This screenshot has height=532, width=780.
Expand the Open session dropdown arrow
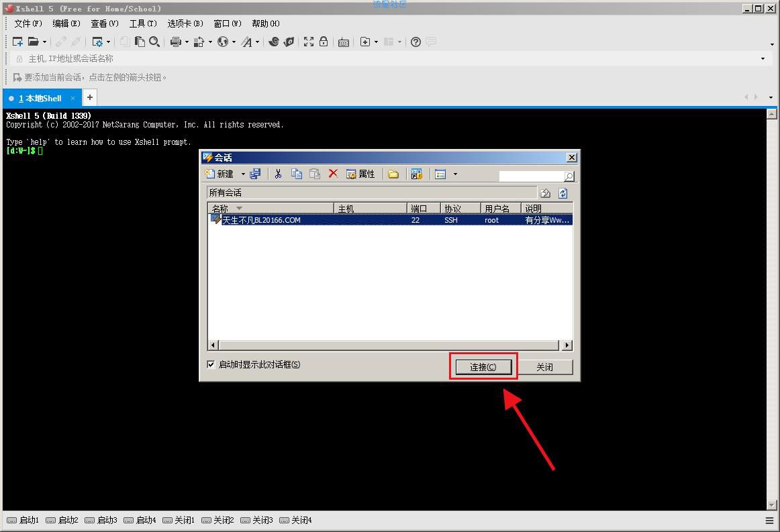coord(44,42)
